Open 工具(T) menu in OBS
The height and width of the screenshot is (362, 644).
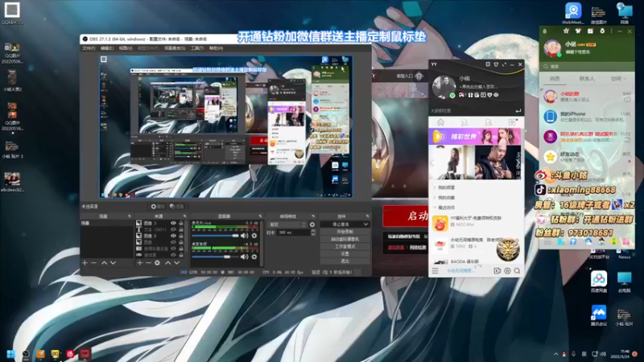(x=197, y=48)
